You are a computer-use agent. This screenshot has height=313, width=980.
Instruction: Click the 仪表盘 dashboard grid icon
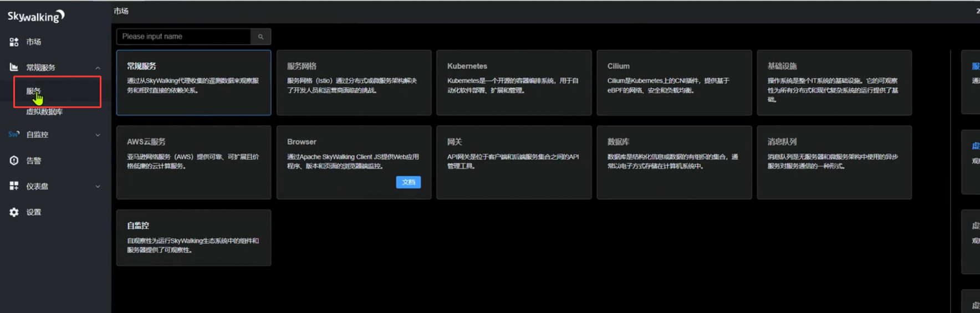point(14,186)
